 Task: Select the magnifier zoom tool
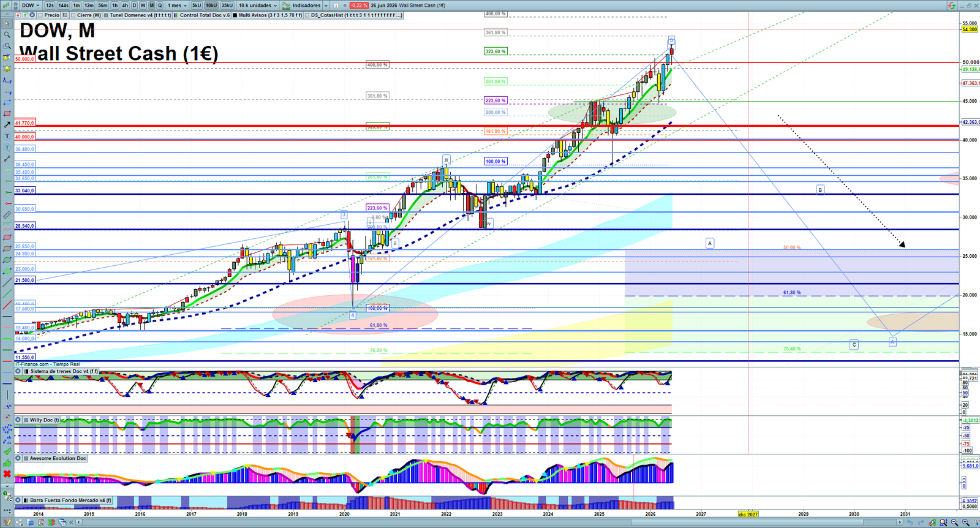tap(7, 34)
